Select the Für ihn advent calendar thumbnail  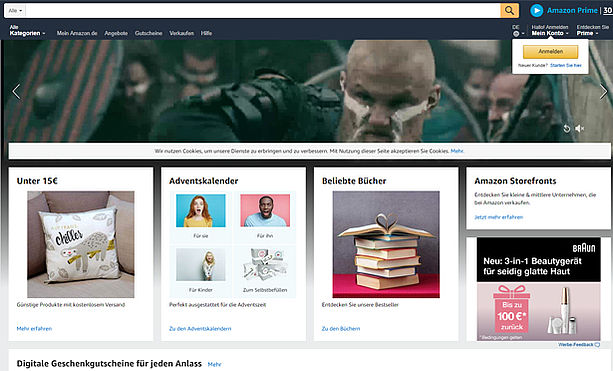265,211
